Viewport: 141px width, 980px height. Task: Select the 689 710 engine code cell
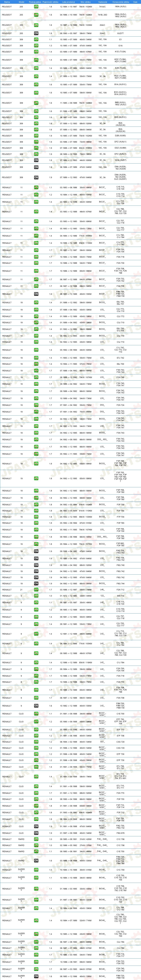[x=121, y=596]
